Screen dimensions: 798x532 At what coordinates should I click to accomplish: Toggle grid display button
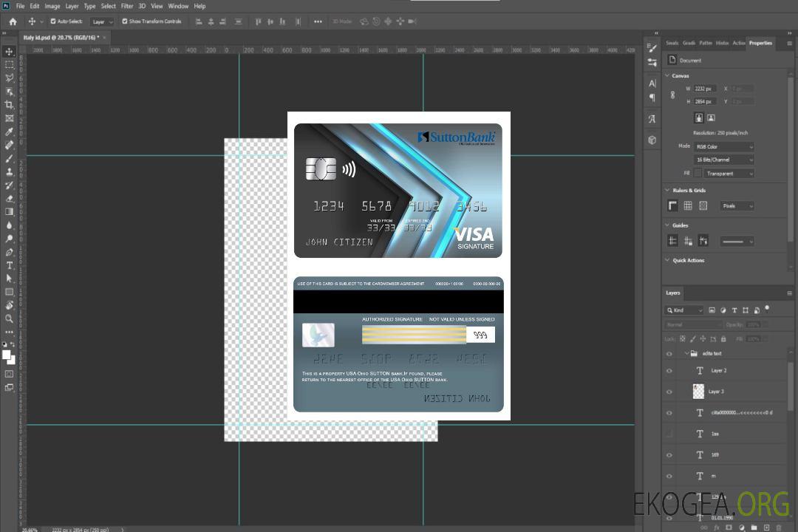(688, 205)
